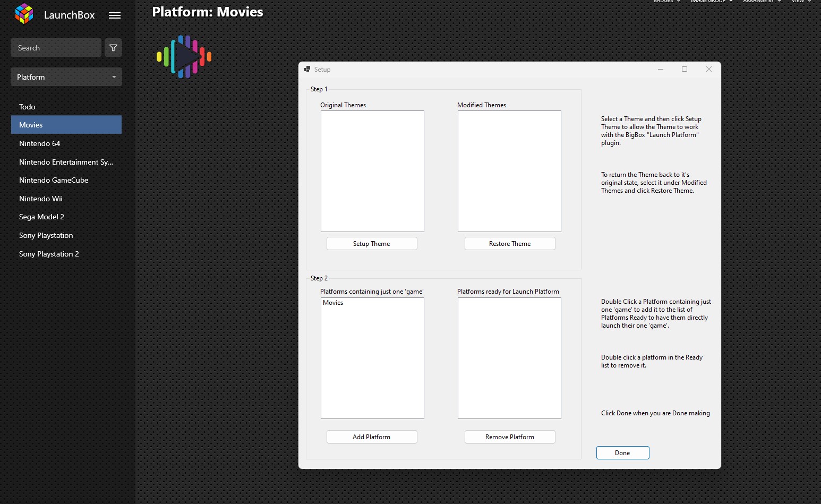
Task: Click the 'Step 2' group label
Action: tap(319, 278)
